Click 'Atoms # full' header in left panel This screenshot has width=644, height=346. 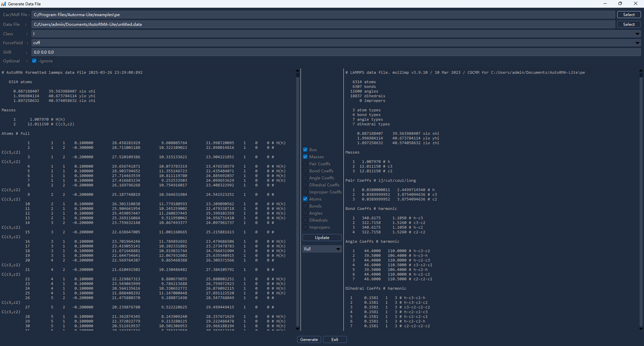[16, 133]
